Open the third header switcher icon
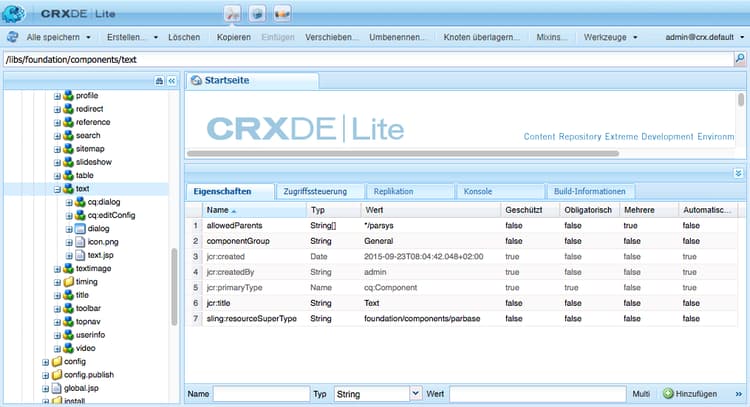The image size is (750, 407). tap(282, 13)
